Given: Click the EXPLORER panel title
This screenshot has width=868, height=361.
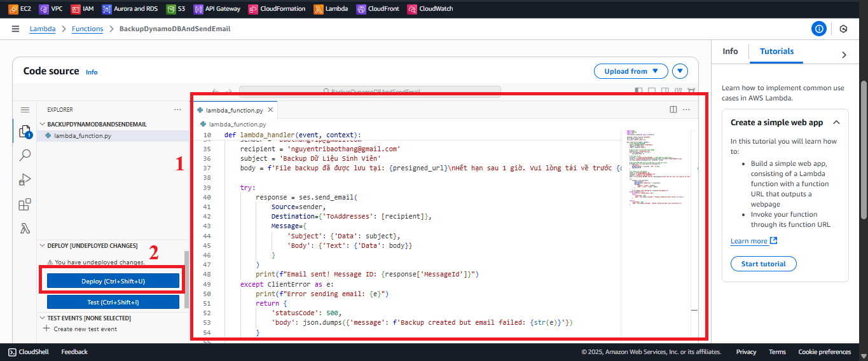Looking at the screenshot, I should coord(60,109).
